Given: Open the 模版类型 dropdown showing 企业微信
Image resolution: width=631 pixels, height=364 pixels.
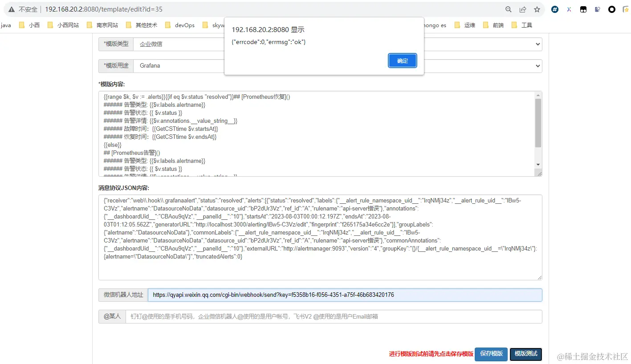Looking at the screenshot, I should pos(338,44).
